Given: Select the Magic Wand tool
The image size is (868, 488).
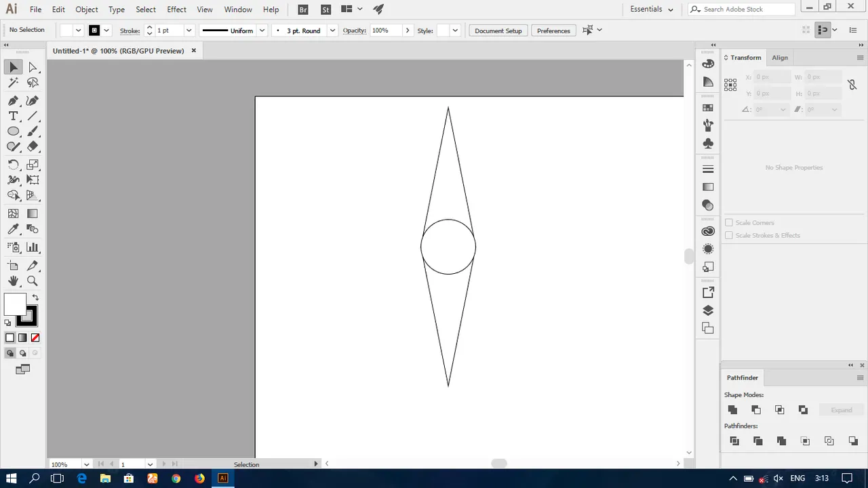Looking at the screenshot, I should point(14,83).
